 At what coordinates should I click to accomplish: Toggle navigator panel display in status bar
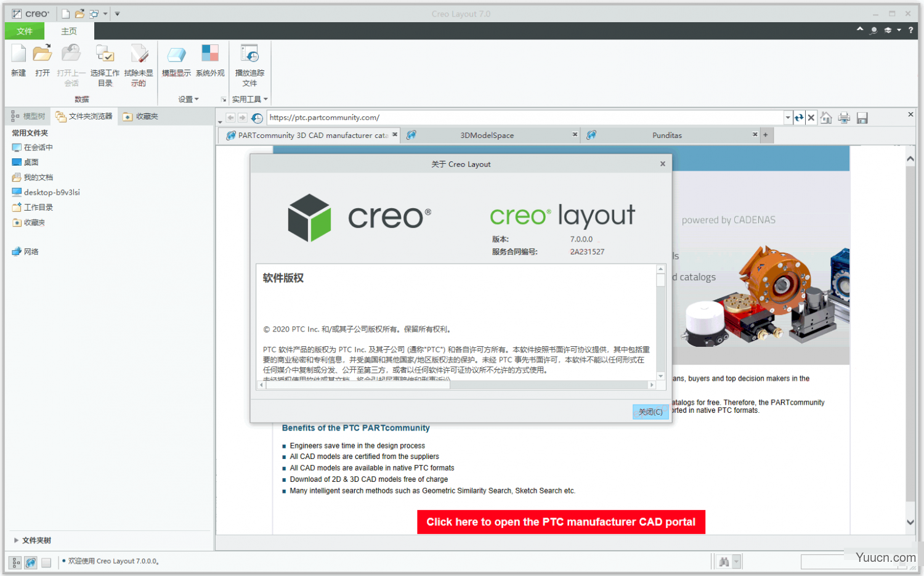click(x=15, y=562)
